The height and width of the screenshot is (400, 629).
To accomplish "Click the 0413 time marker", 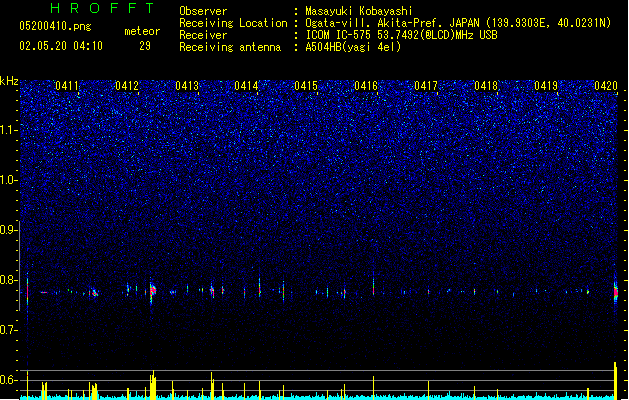I will 187,86.
